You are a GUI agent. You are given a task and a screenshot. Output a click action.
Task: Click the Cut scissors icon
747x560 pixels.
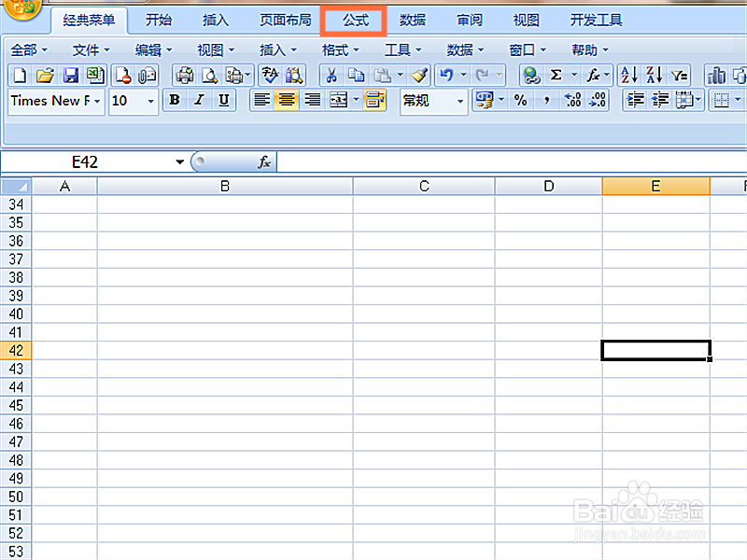(331, 76)
